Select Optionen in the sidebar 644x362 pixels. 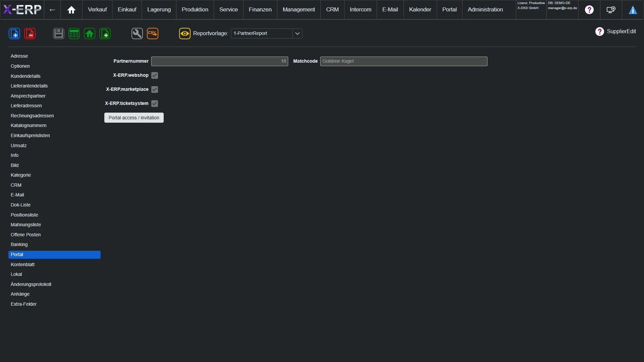click(x=54, y=66)
